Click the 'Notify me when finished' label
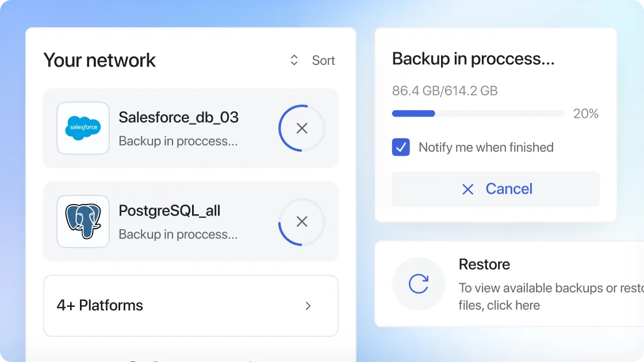The width and height of the screenshot is (644, 362). click(486, 147)
